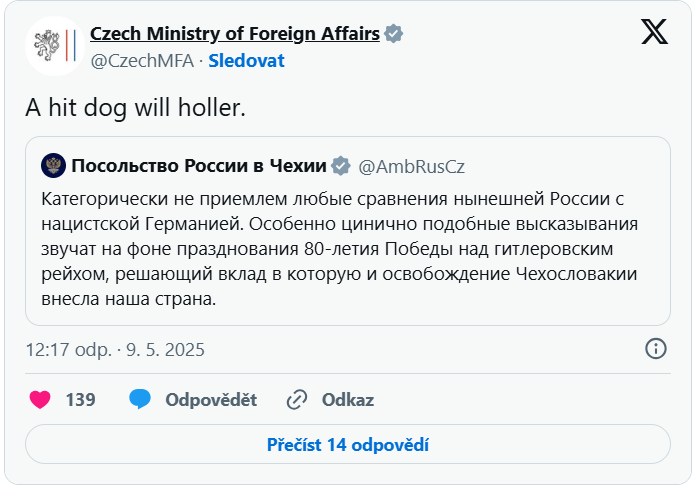
Task: Click the chain link copy icon
Action: 297,400
